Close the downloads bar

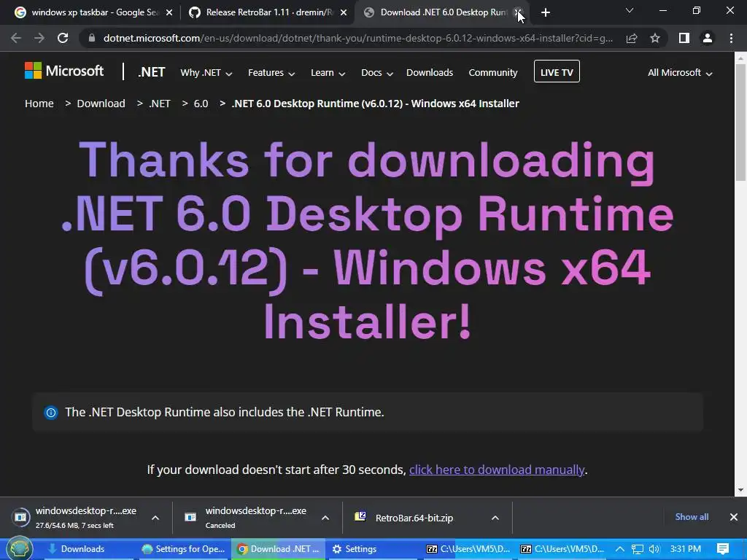[x=734, y=517]
